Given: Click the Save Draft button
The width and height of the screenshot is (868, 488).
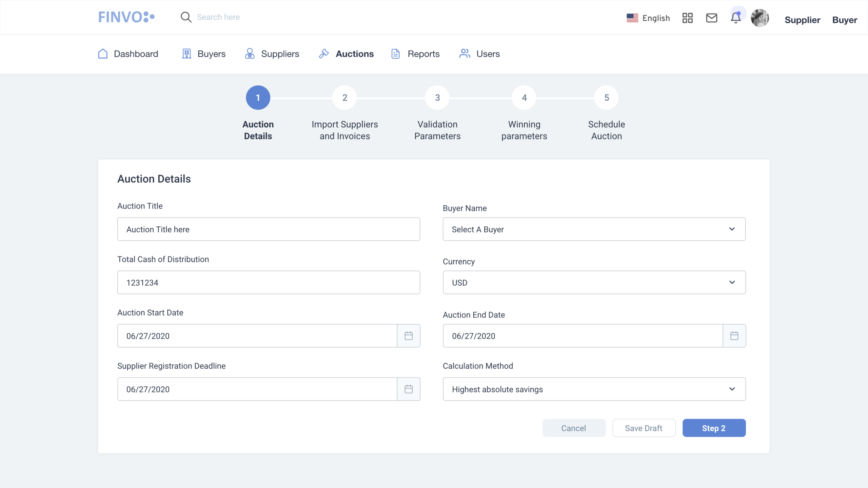Looking at the screenshot, I should [x=644, y=428].
